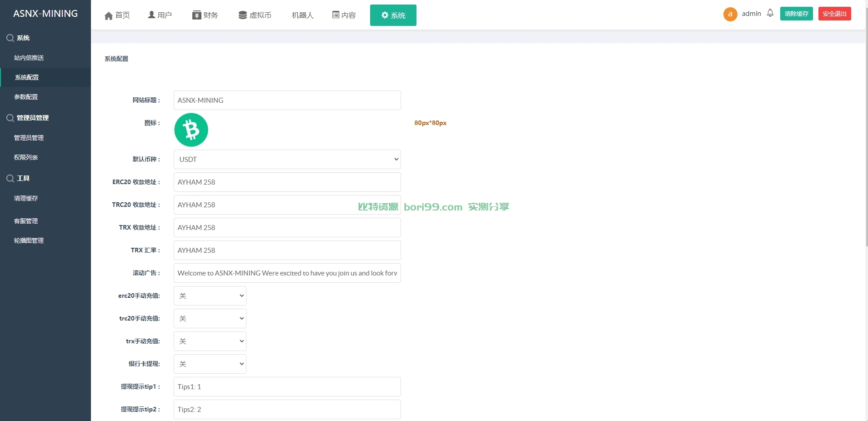Click the page vertical scrollbar
Image resolution: width=868 pixels, height=421 pixels.
point(866,127)
